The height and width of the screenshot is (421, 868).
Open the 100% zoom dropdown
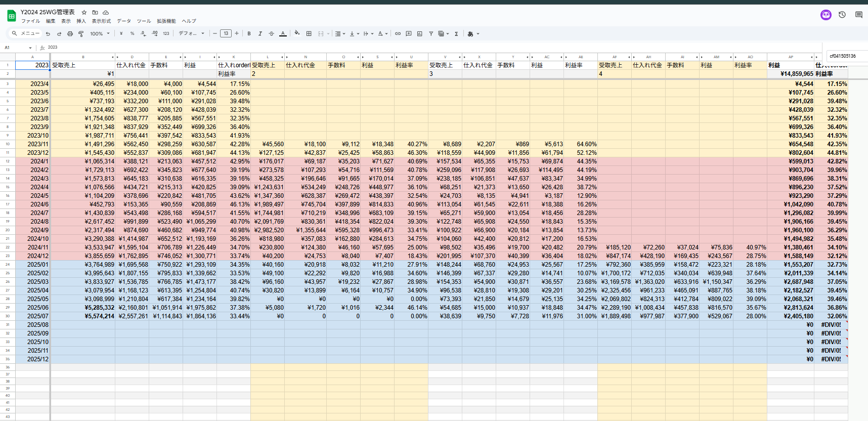coord(100,34)
